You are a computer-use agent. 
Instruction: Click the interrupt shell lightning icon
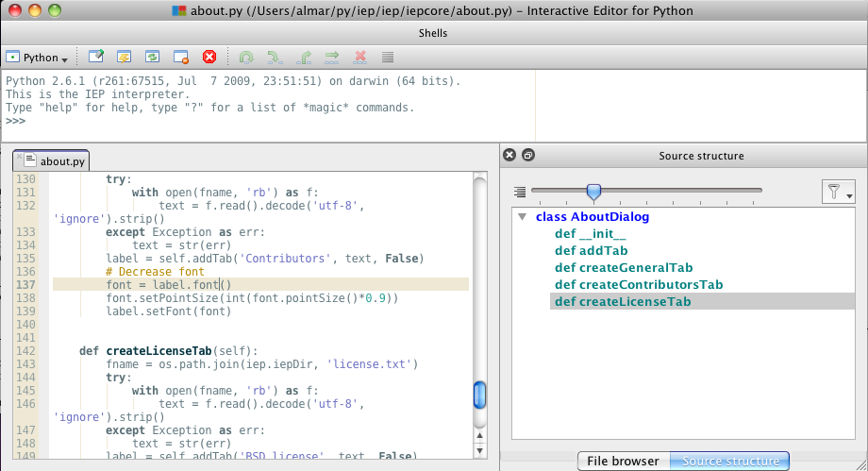point(124,57)
